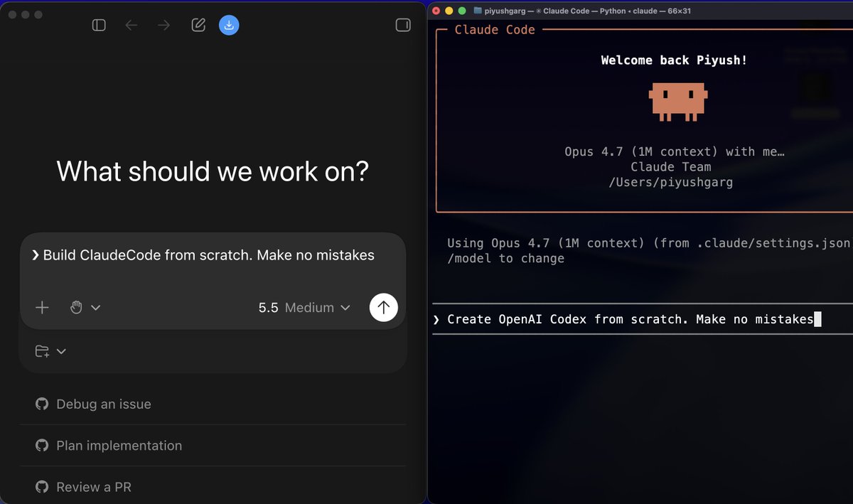This screenshot has width=853, height=504.
Task: Close the terminal window with red button
Action: tap(435, 11)
